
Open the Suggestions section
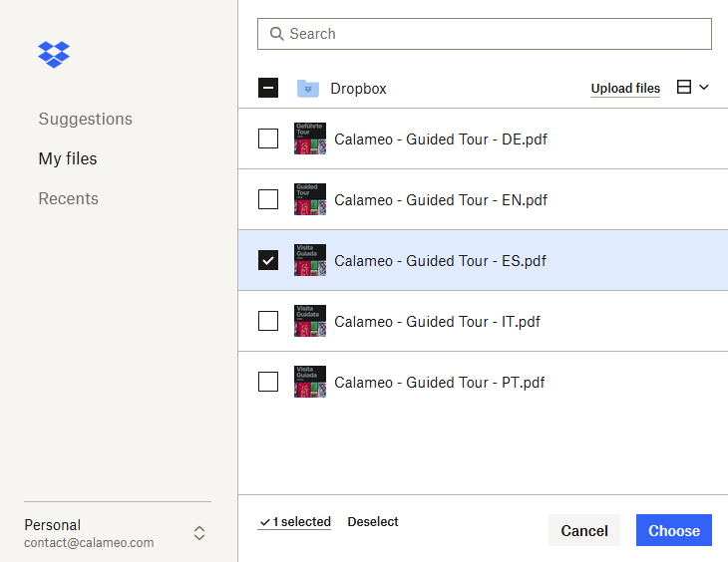86,119
